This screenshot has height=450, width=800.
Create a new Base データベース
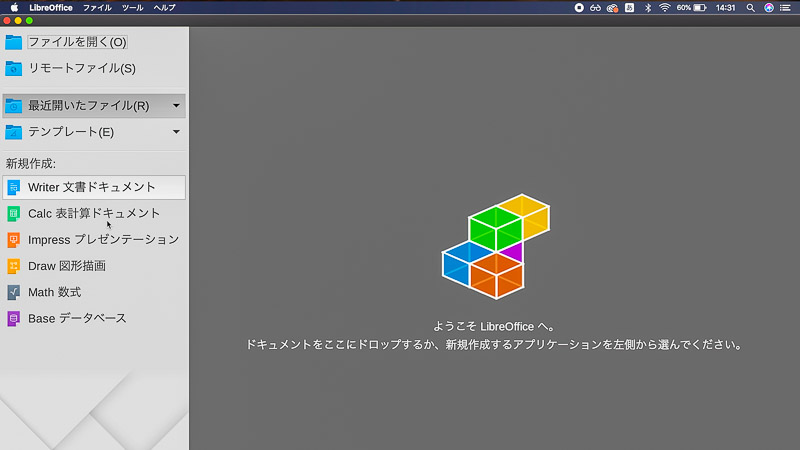point(94,319)
